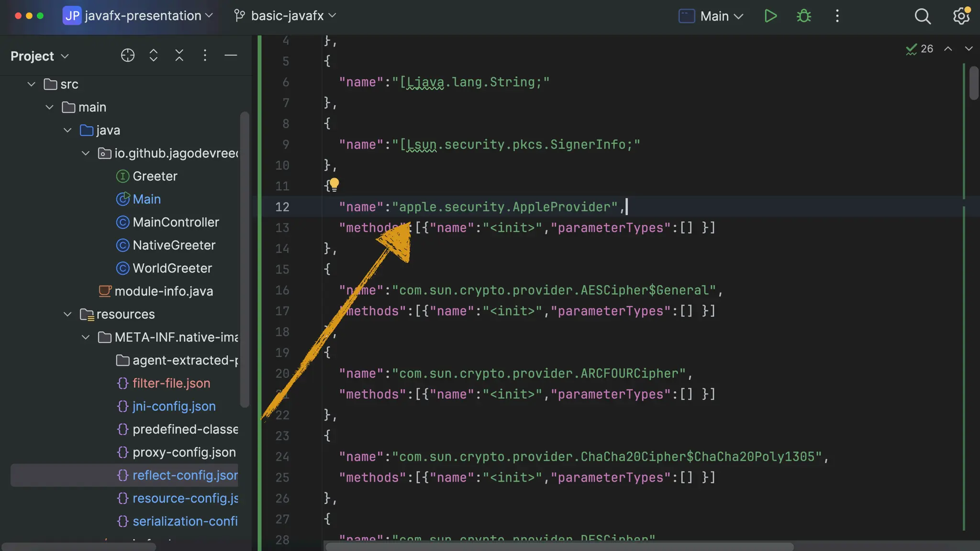Image resolution: width=980 pixels, height=551 pixels.
Task: Click Select Opened File crosshair icon
Action: coord(128,55)
